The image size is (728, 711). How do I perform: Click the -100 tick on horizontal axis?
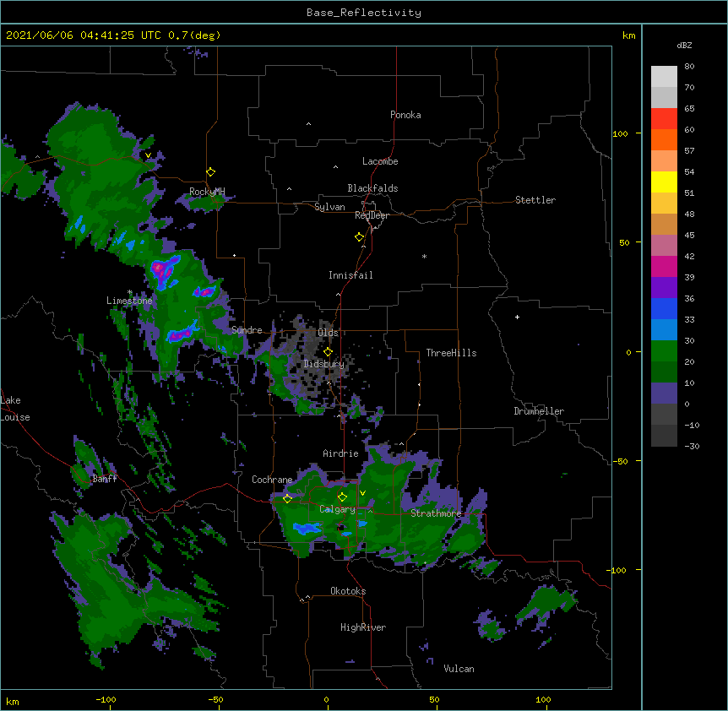pos(106,699)
